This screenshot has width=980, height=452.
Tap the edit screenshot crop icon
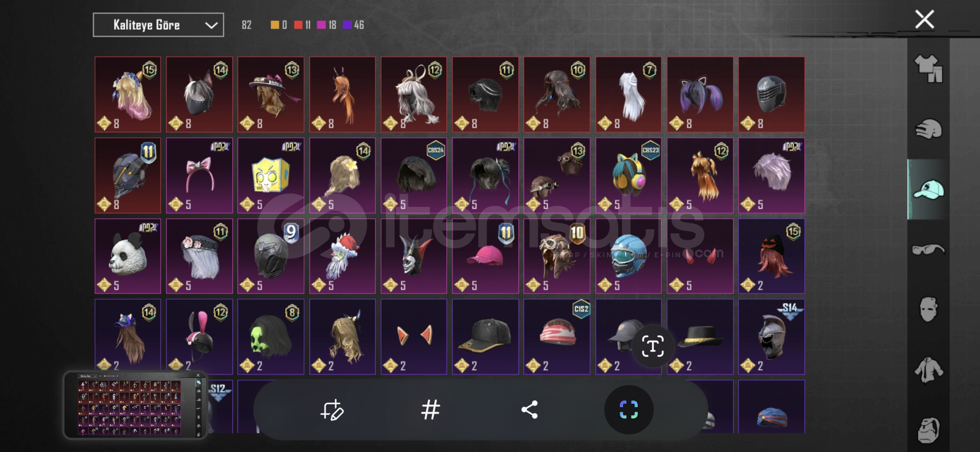(332, 410)
